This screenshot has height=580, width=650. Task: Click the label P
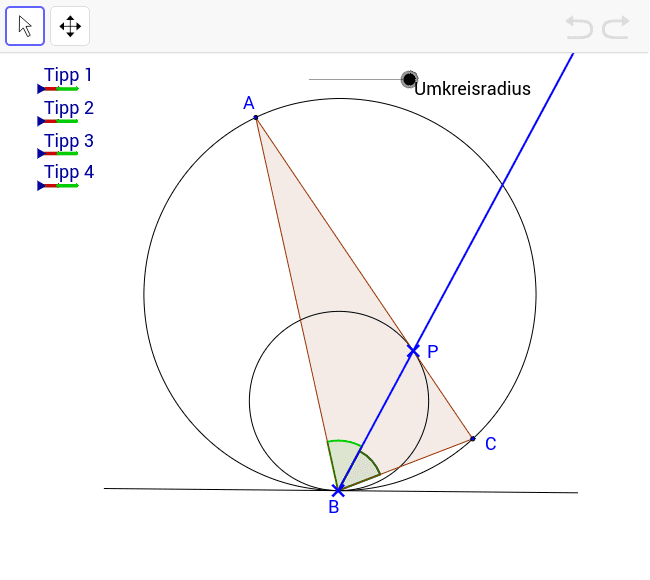(433, 352)
